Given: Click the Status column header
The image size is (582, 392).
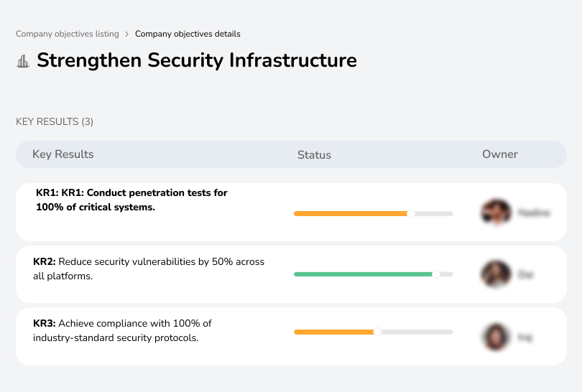Looking at the screenshot, I should pyautogui.click(x=314, y=154).
